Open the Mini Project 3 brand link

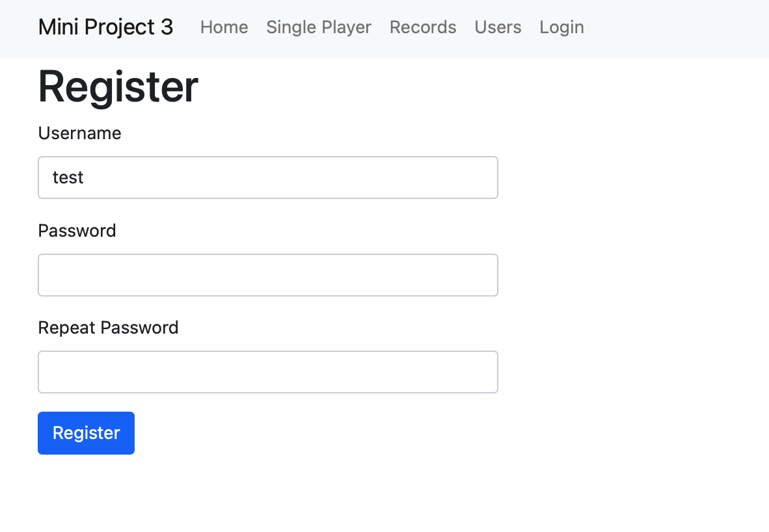(x=105, y=27)
